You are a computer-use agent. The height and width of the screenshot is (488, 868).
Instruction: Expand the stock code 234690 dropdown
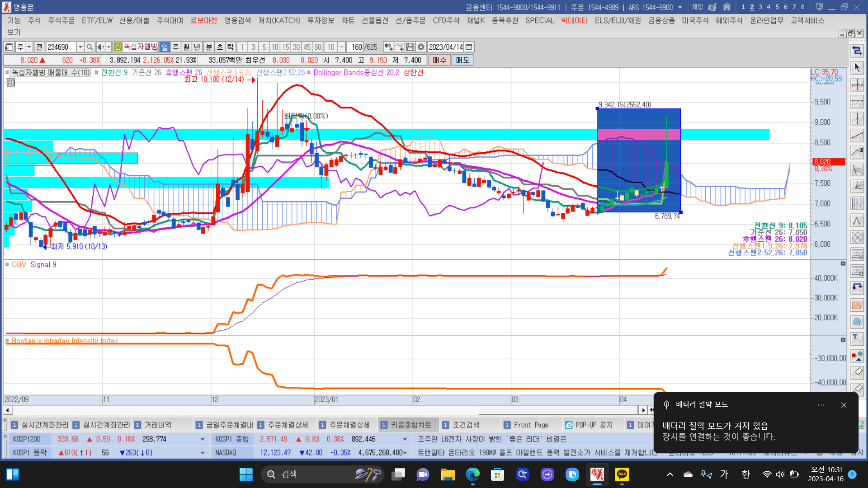click(80, 47)
